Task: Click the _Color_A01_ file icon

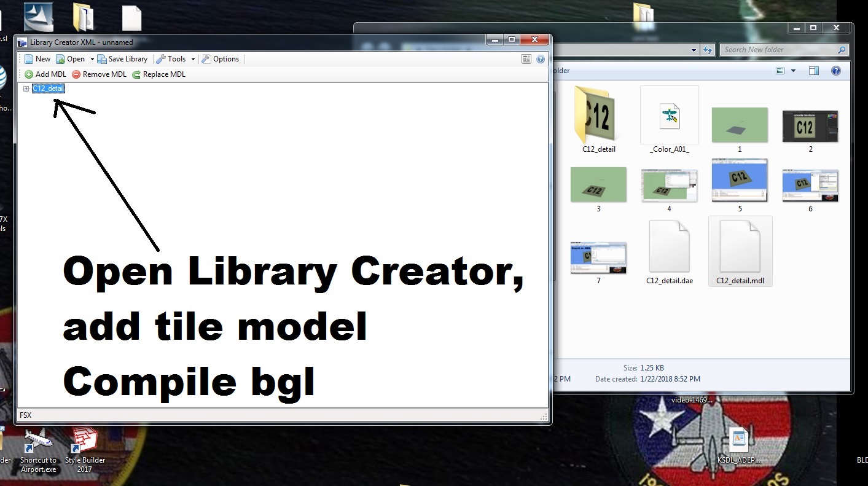Action: 669,117
